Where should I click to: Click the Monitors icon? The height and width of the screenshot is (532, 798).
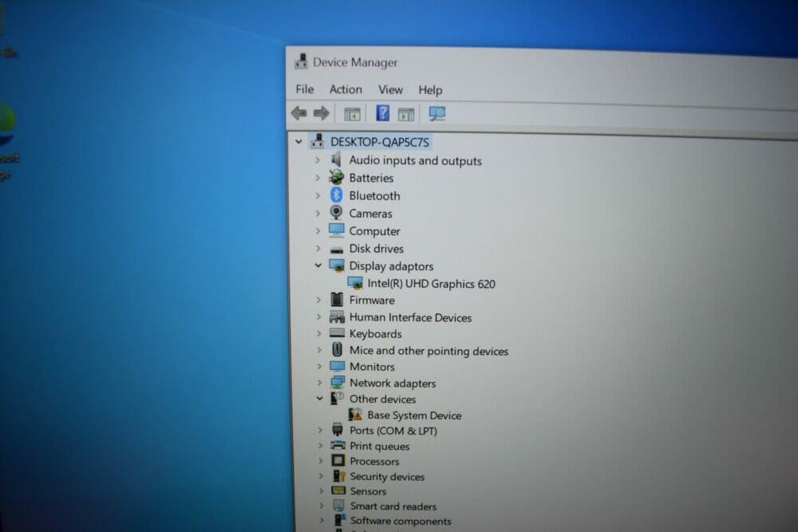[337, 366]
